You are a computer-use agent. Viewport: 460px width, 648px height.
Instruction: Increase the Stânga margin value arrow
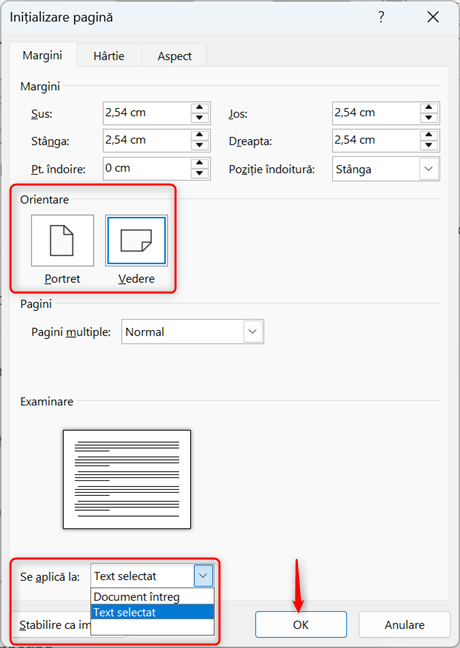coord(200,135)
